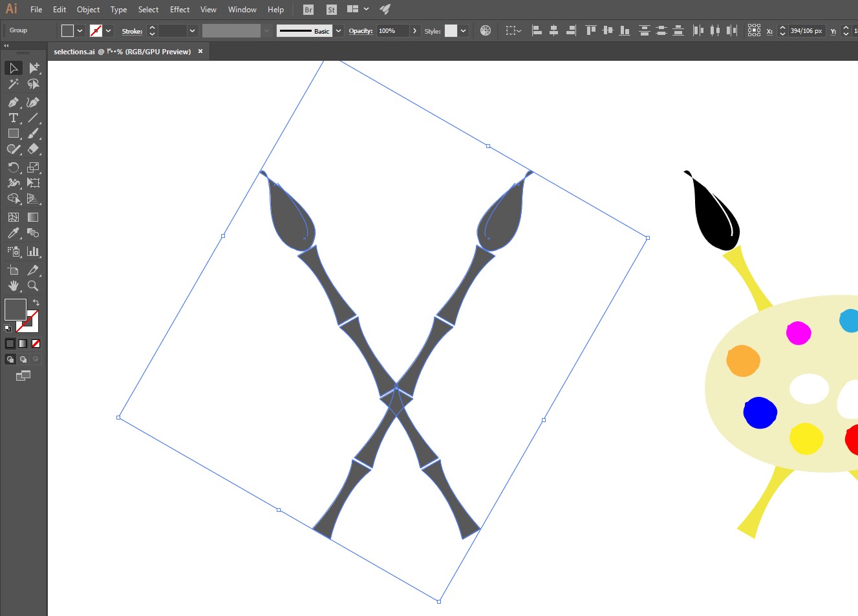Select the Magic Wand tool
The width and height of the screenshot is (858, 616).
pos(13,84)
